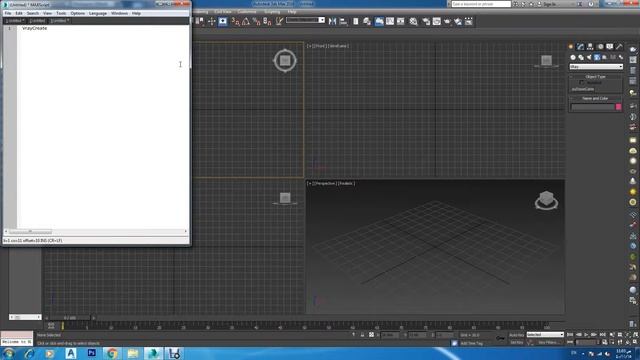640x360 pixels.
Task: Toggle the 3D Snaps toggle
Action: pos(236,21)
